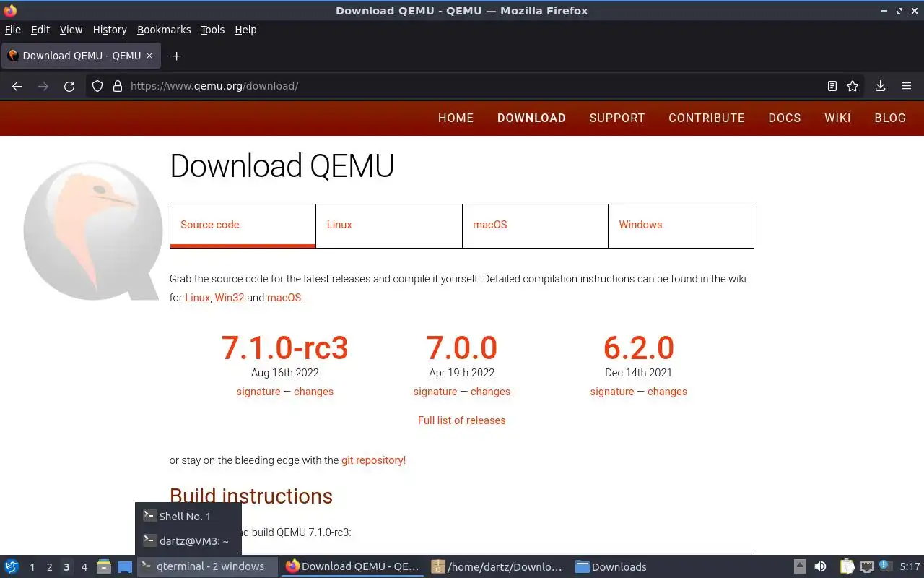The image size is (924, 578).
Task: Click the QEMU bird logo image
Action: [92, 231]
